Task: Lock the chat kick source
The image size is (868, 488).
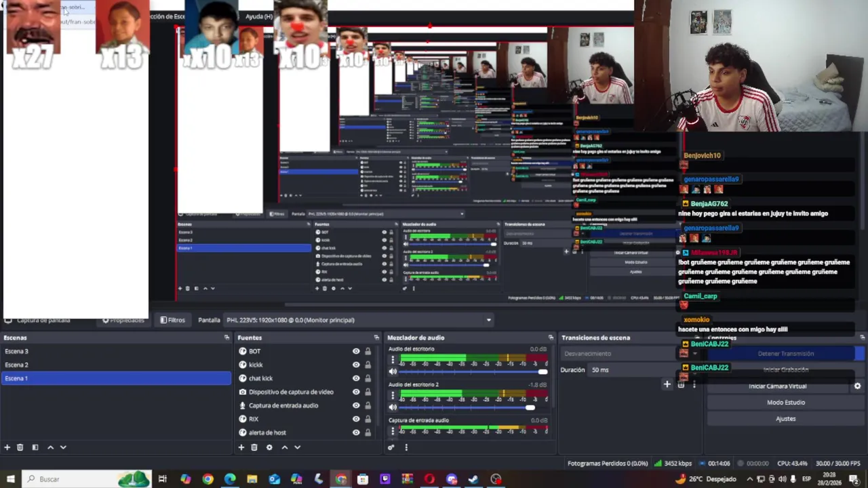Action: (x=368, y=378)
